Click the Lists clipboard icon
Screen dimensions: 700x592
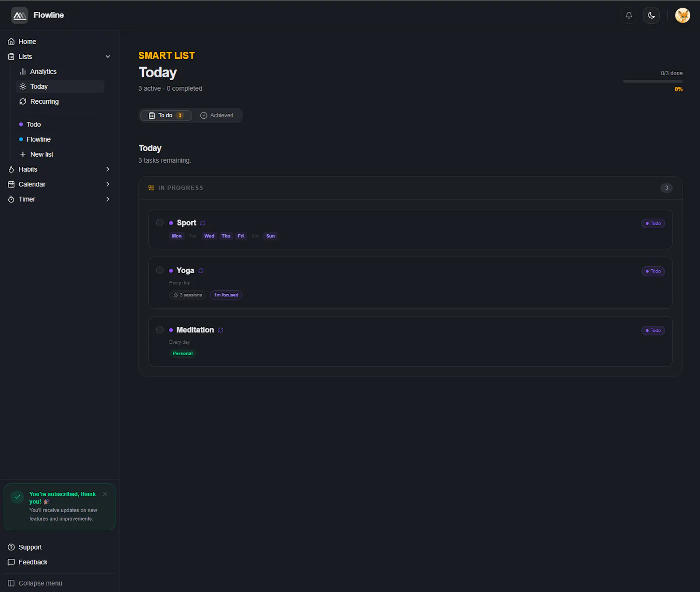(11, 56)
